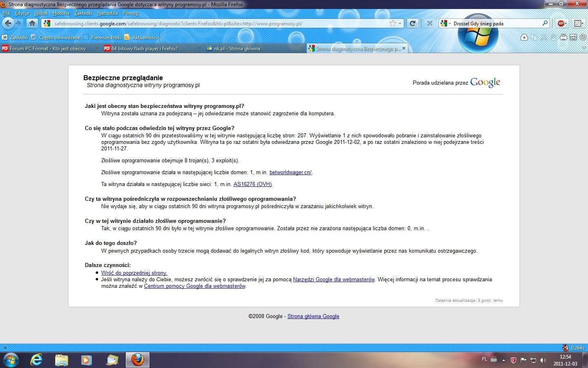Viewport: 588px width, 368px height.
Task: Click the new tab plus toolbar icon
Action: (524, 37)
